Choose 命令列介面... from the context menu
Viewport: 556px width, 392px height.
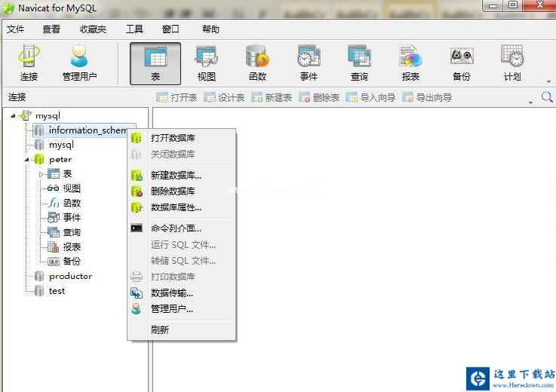(x=182, y=228)
